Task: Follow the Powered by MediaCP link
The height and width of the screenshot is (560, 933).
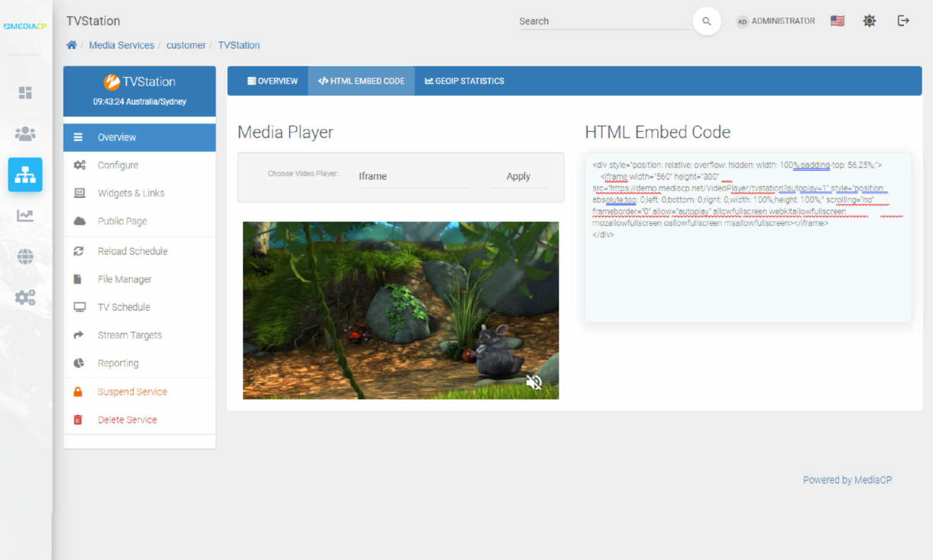Action: tap(847, 480)
